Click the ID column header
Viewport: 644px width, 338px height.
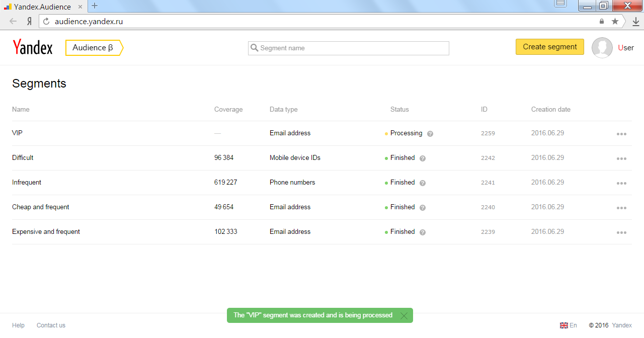[x=484, y=109]
